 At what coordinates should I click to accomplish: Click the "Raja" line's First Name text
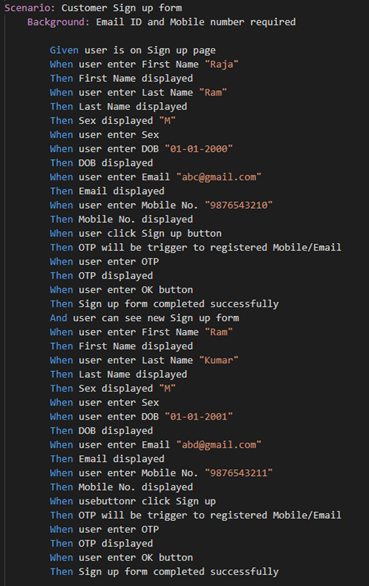point(170,64)
